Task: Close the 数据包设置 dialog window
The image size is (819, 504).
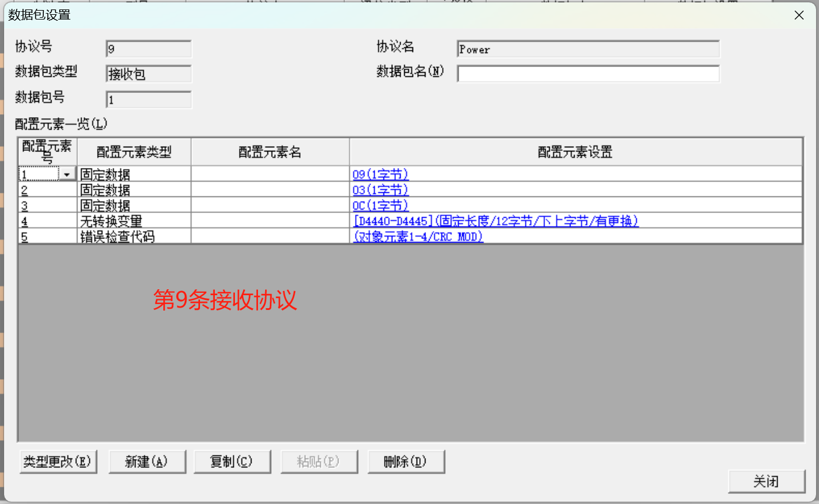Action: pos(799,15)
